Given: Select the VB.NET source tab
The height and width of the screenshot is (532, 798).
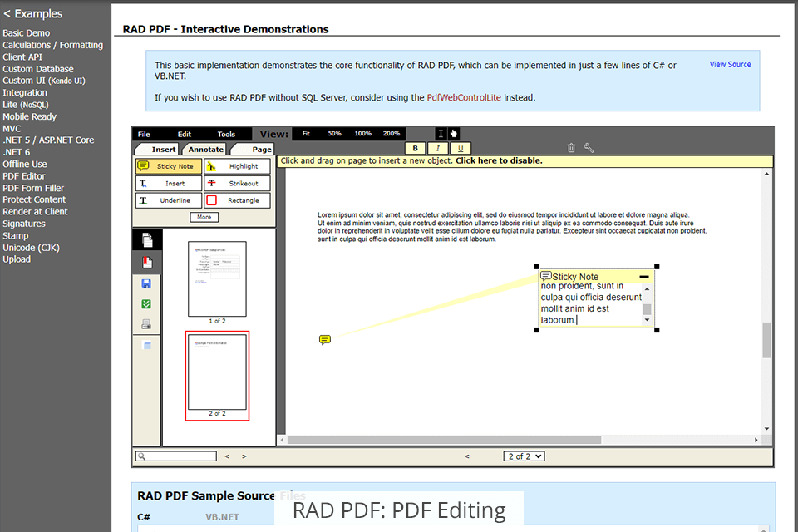Looking at the screenshot, I should (x=222, y=517).
